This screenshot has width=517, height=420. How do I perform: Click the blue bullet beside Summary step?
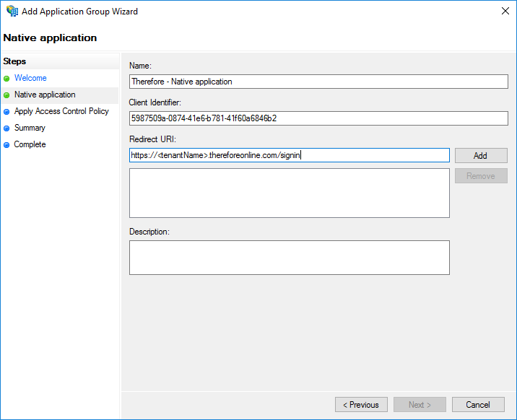point(7,128)
